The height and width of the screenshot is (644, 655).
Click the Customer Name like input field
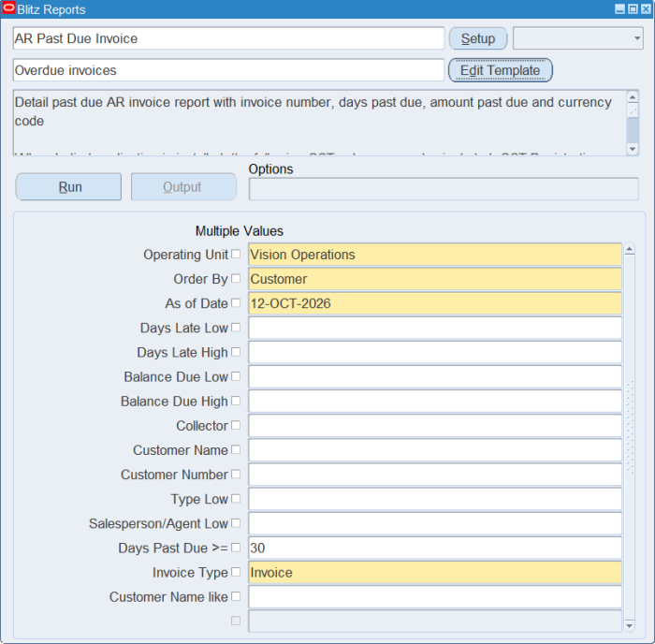435,597
